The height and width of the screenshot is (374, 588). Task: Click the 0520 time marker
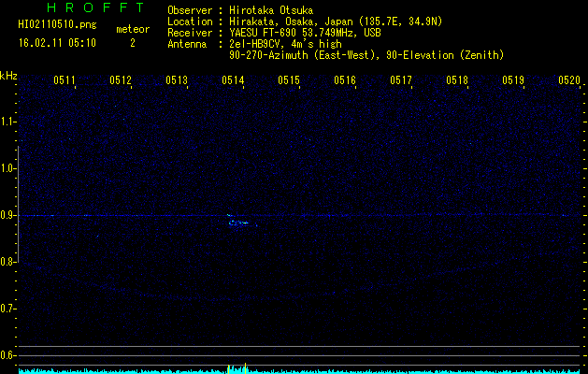569,79
